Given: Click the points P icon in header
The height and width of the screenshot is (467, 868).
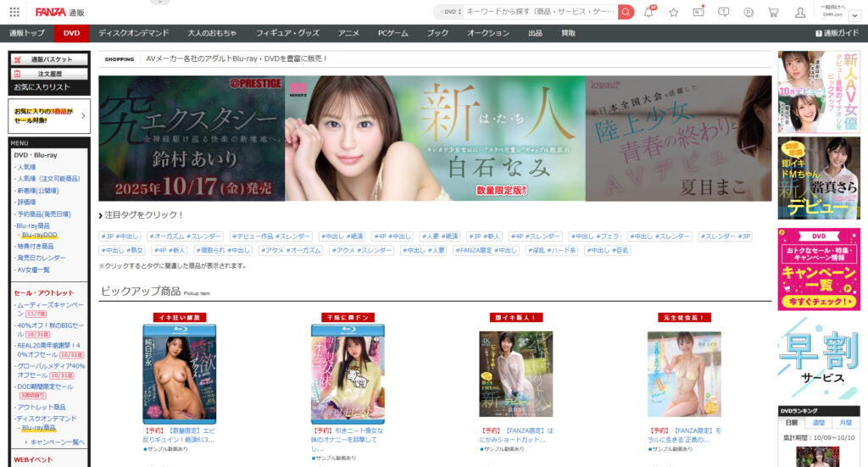Looking at the screenshot, I should tap(748, 12).
